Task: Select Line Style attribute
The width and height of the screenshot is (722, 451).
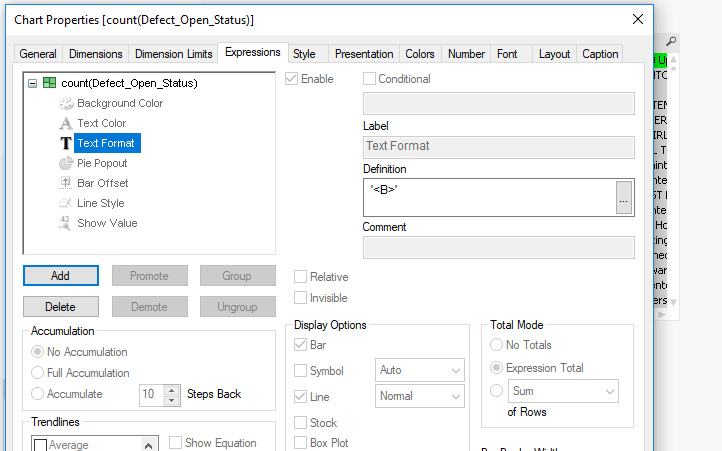Action: 100,203
